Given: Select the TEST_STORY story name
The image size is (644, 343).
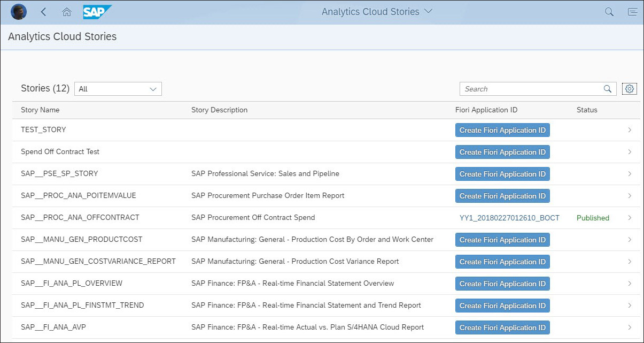Looking at the screenshot, I should [43, 129].
